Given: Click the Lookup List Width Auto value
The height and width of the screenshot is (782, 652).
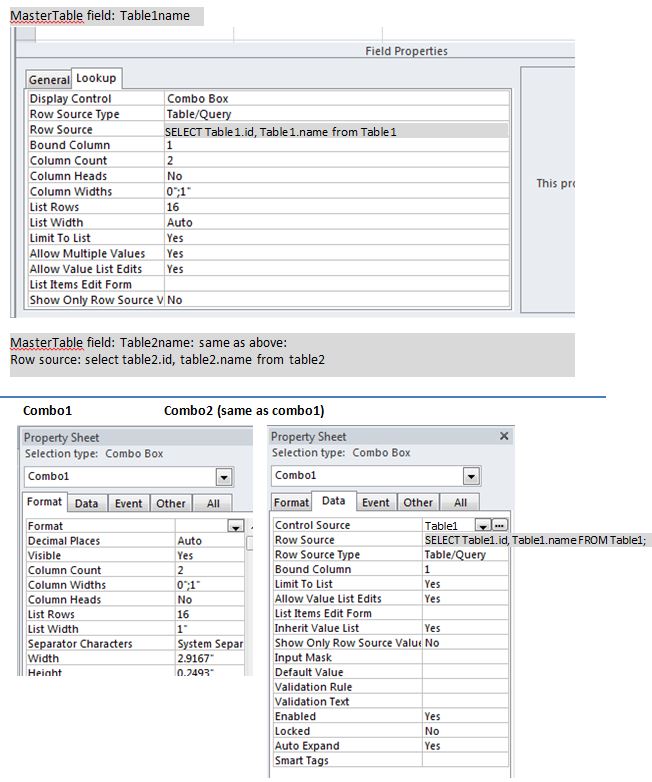Looking at the screenshot, I should click(337, 222).
